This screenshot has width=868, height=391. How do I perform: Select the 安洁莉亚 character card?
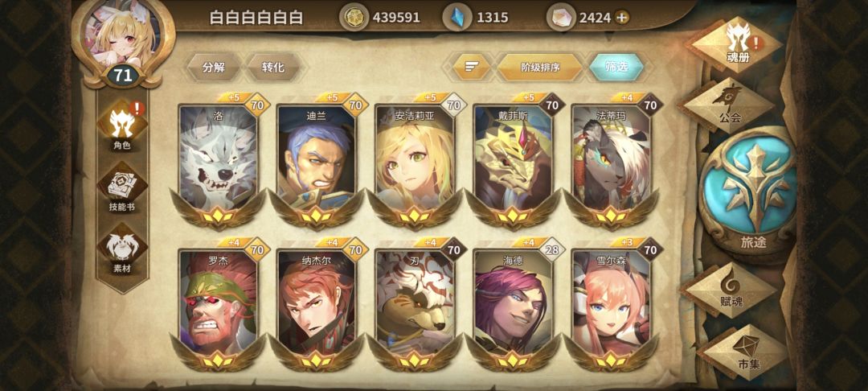tap(415, 162)
